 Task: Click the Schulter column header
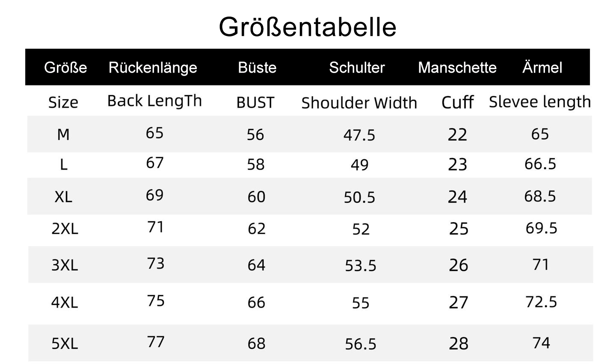tap(357, 68)
